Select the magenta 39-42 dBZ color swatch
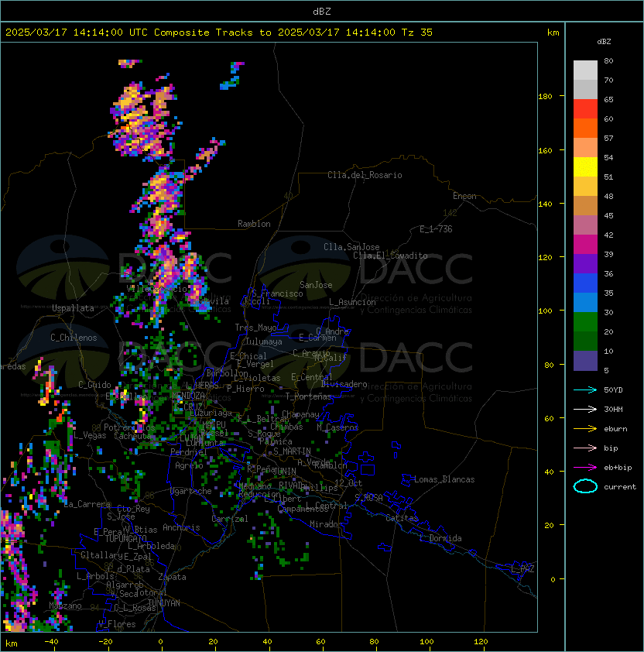 [585, 245]
